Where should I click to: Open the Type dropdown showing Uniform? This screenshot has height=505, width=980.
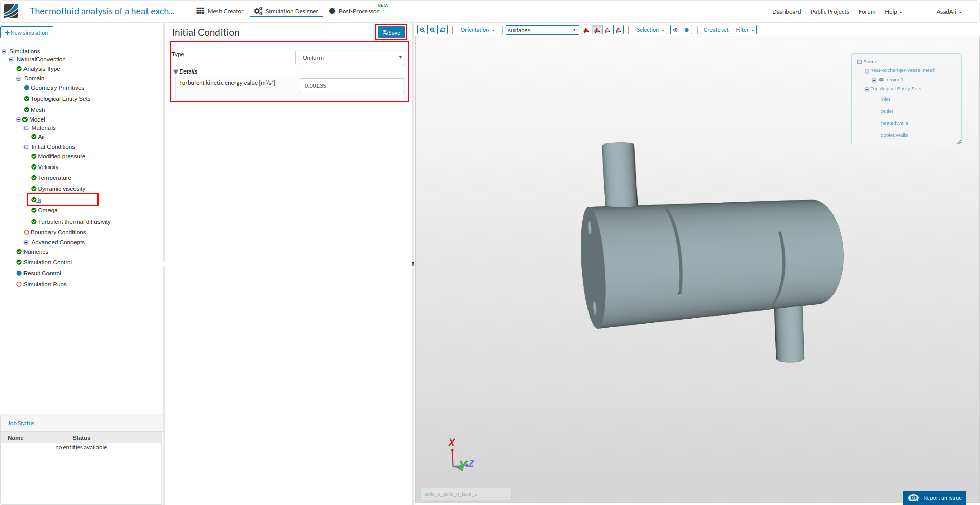[x=350, y=58]
